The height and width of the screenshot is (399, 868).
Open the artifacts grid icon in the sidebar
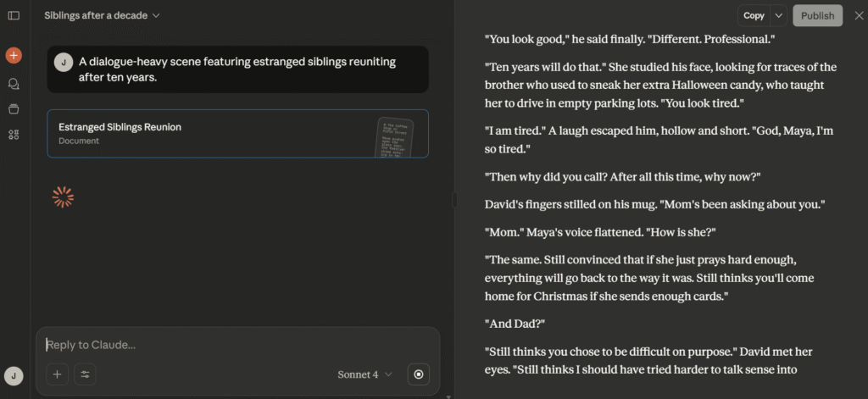coord(14,135)
